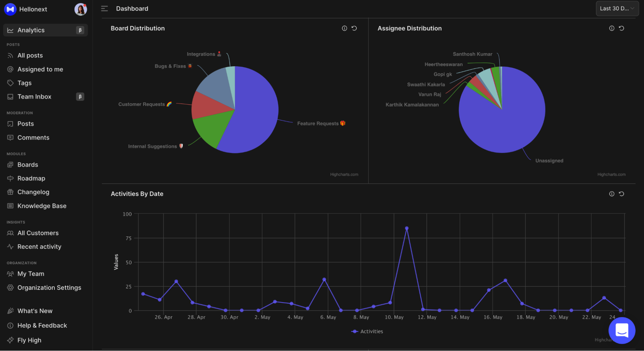The image size is (644, 351).
Task: Switch to Assigned to me
Action: pos(40,69)
